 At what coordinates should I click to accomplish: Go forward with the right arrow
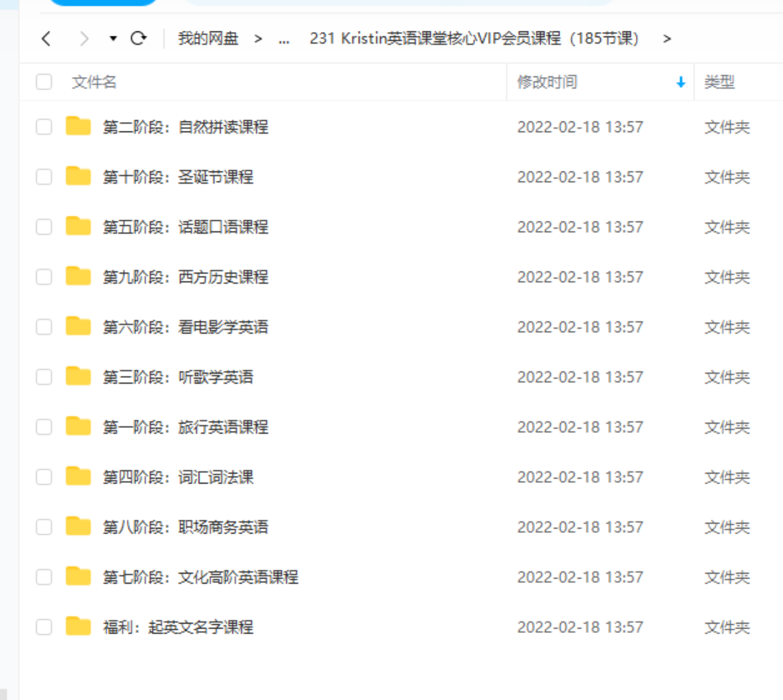(84, 39)
